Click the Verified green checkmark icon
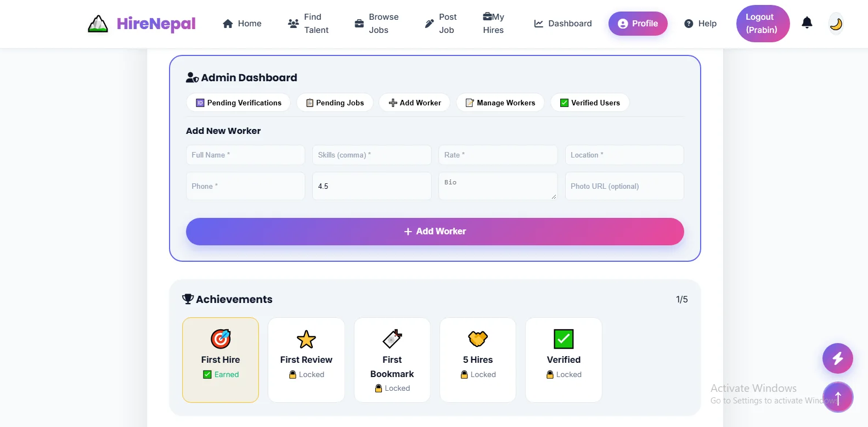This screenshot has height=427, width=868. tap(563, 339)
